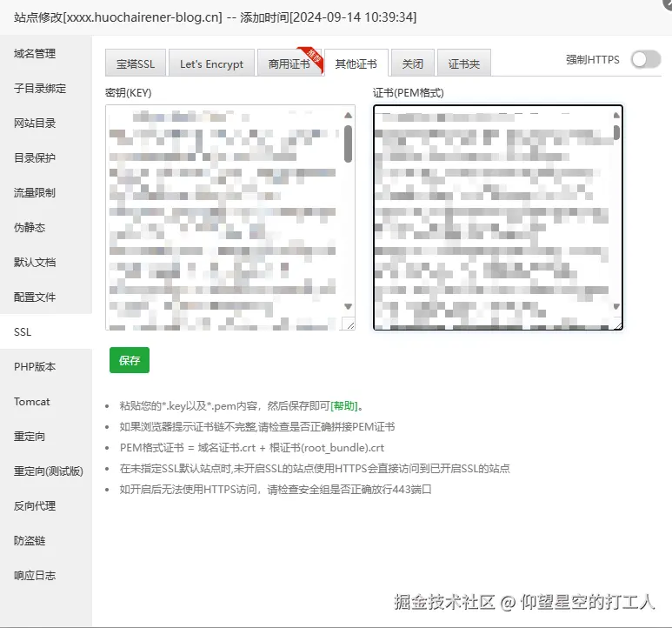
Task: Click the KEY textarea resize handle
Action: 350,325
